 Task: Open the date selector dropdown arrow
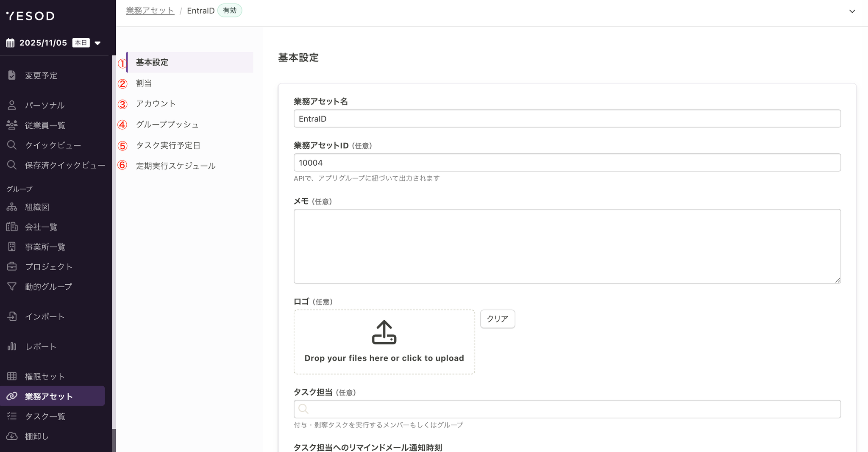tap(98, 43)
